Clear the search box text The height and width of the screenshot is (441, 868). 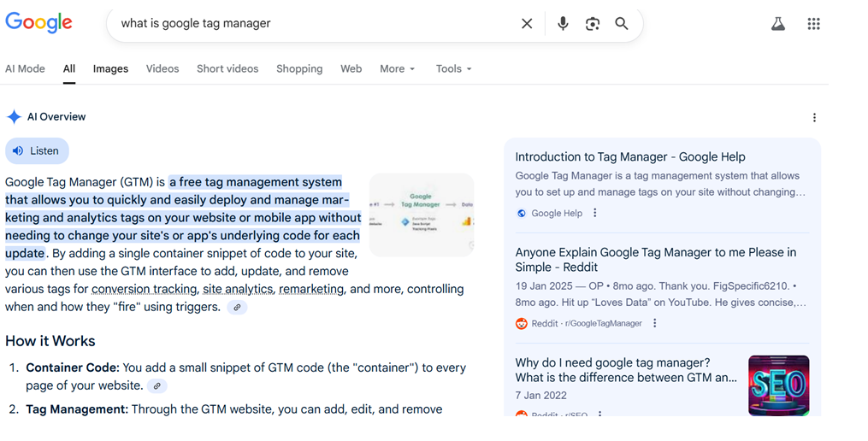point(527,24)
